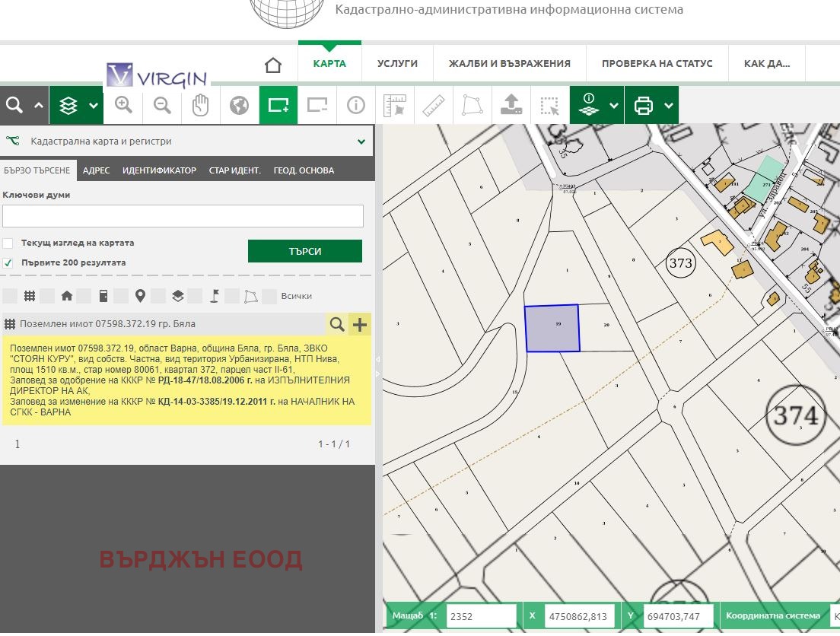Open the 'УСЛУГИ' menu item
The image size is (840, 636).
click(x=397, y=64)
